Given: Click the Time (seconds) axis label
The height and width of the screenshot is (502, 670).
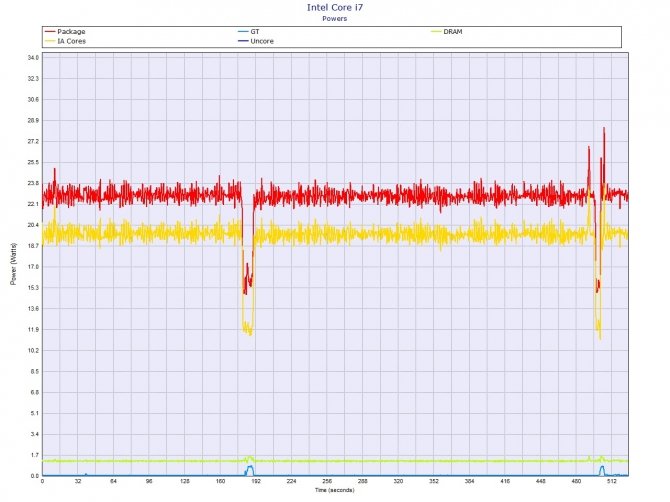Looking at the screenshot, I should pyautogui.click(x=335, y=490).
